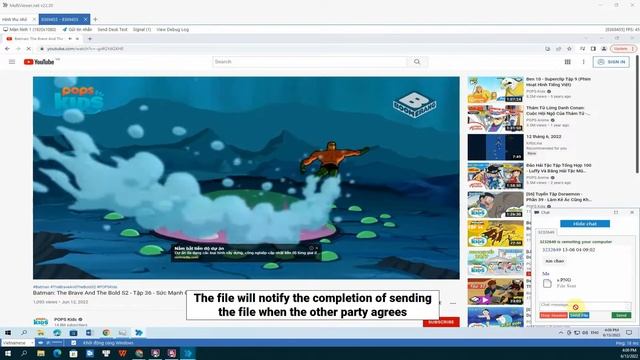Click Send Desk Text menu item
The image size is (640, 360).
pos(112,29)
